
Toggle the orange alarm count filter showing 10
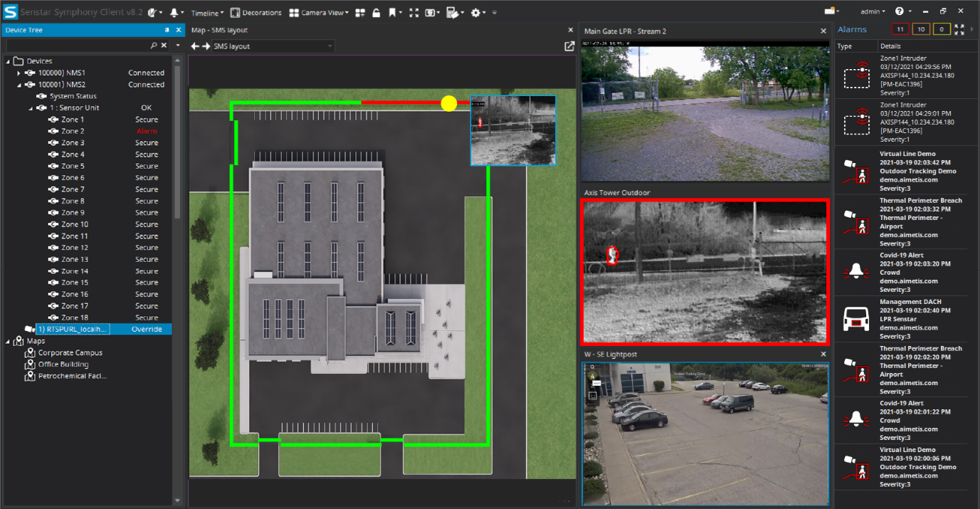921,29
